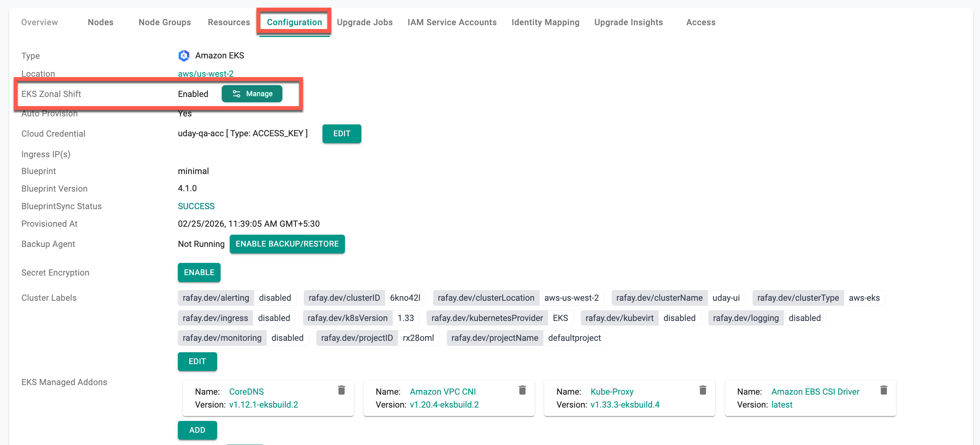Add a new EKS Managed Addon
Image resolution: width=980 pixels, height=445 pixels.
tap(197, 430)
